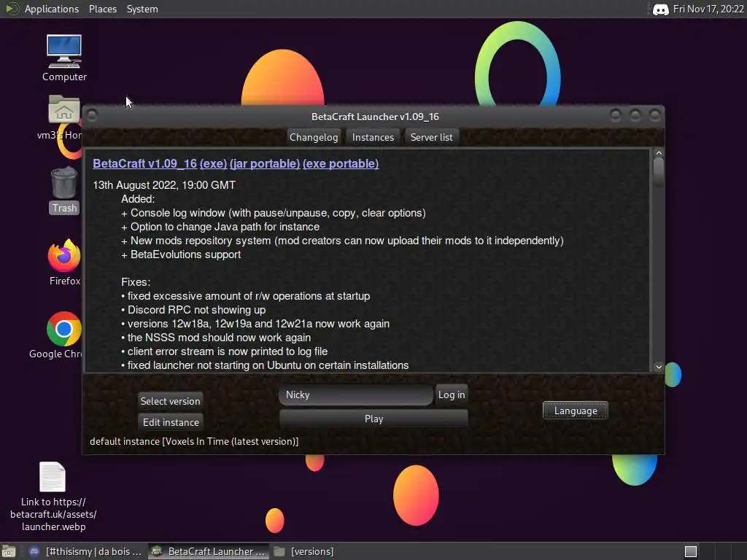Minimize the BetaCraft Launcher window

[x=616, y=115]
